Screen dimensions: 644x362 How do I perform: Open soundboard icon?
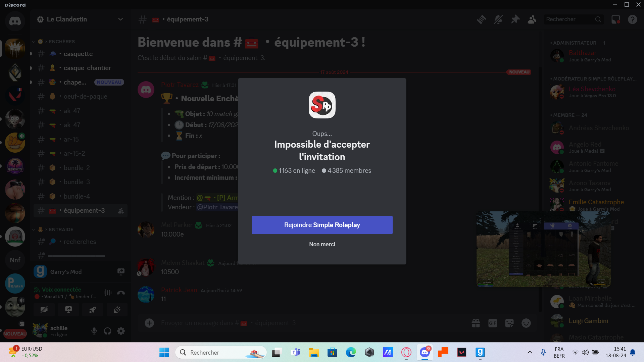pyautogui.click(x=117, y=310)
